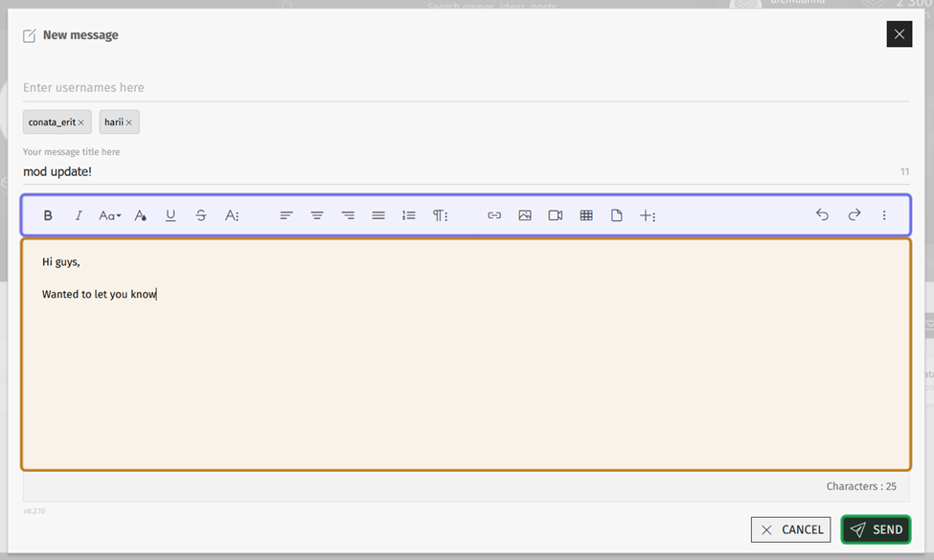Click the SEND button
The image size is (934, 560).
tap(876, 529)
